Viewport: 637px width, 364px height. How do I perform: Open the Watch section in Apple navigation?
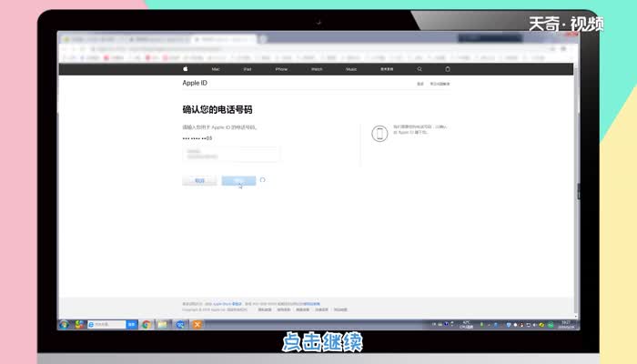coord(317,69)
